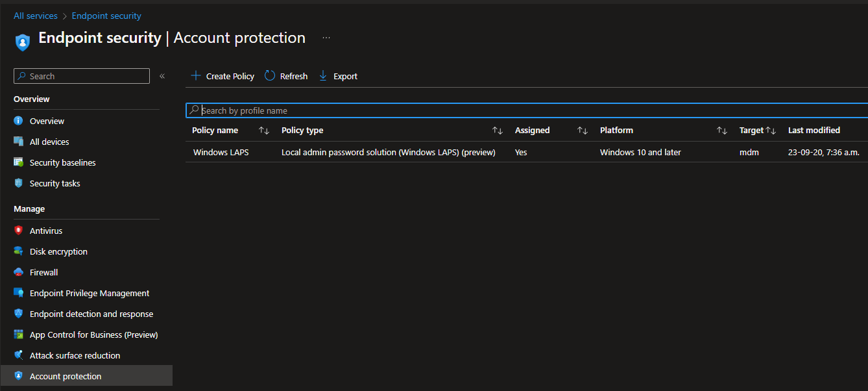This screenshot has height=391, width=868.
Task: Click the magnifier icon in sidebar search
Action: click(22, 76)
